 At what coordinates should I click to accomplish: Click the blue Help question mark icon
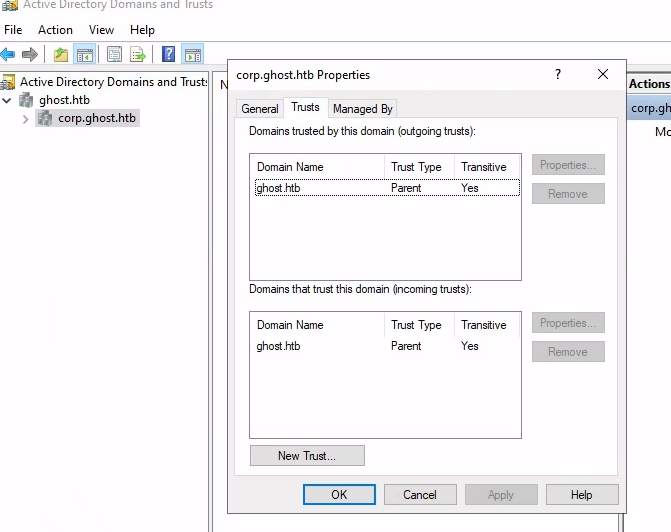[x=169, y=54]
